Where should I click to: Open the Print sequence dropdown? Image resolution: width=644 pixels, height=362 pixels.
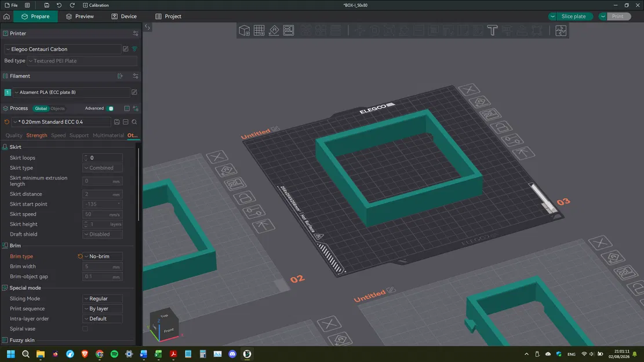pyautogui.click(x=102, y=309)
